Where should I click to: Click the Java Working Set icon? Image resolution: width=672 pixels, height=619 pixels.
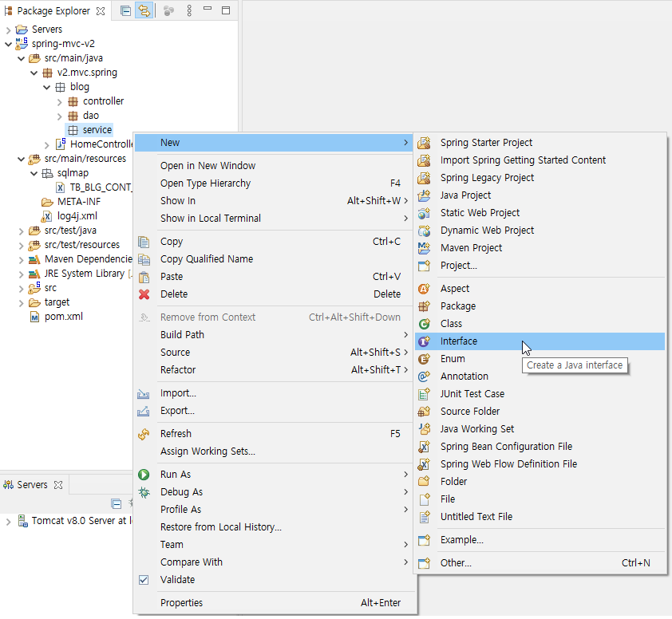424,429
